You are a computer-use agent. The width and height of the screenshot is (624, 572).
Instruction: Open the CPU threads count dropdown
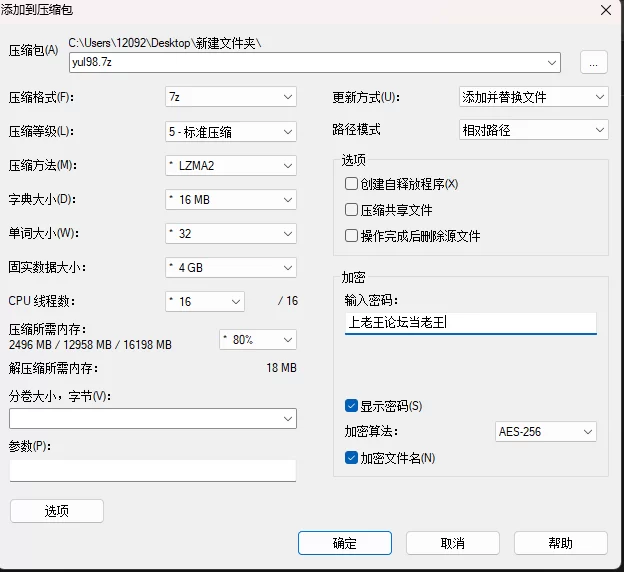pyautogui.click(x=205, y=301)
